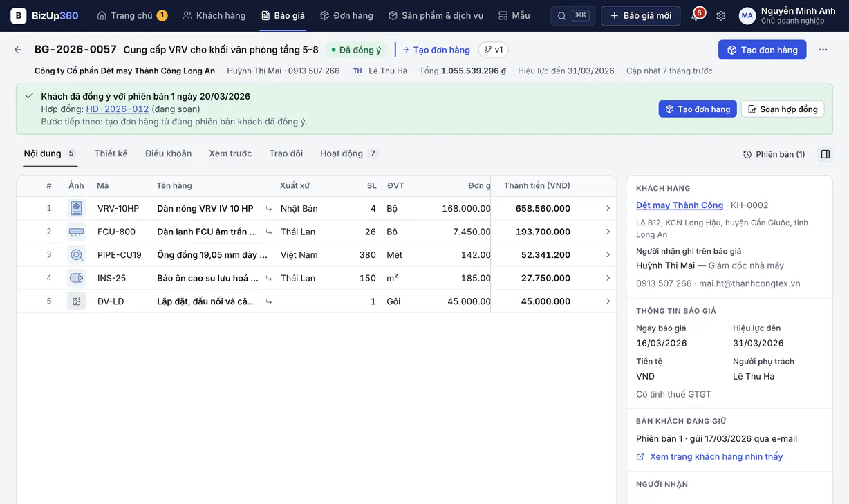The height and width of the screenshot is (504, 849).
Task: Open notifications bell with 5 badge
Action: 697,15
